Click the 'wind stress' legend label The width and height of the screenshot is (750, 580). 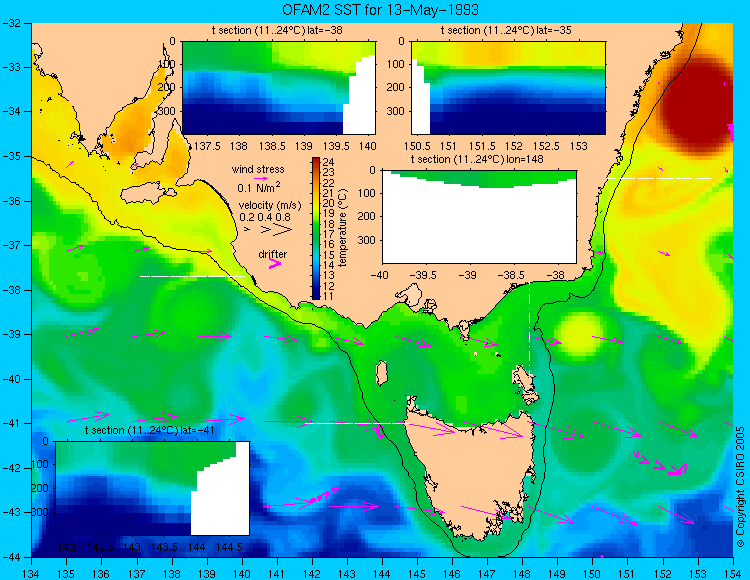click(x=258, y=169)
